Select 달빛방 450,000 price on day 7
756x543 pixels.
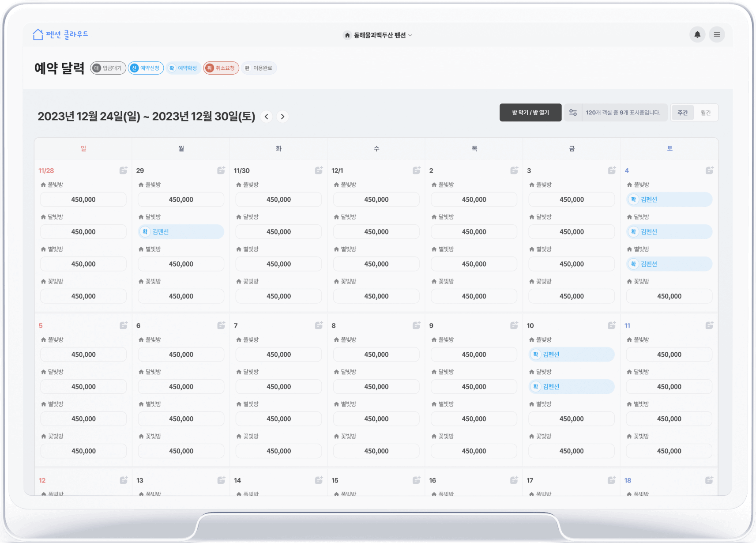[x=279, y=387]
